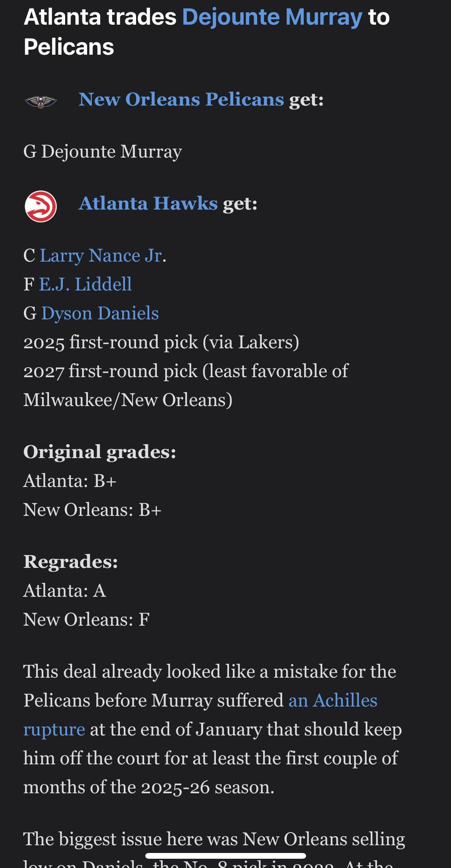Open the New Orleans Pelicans team link
Screen dimensions: 451x868
181,99
